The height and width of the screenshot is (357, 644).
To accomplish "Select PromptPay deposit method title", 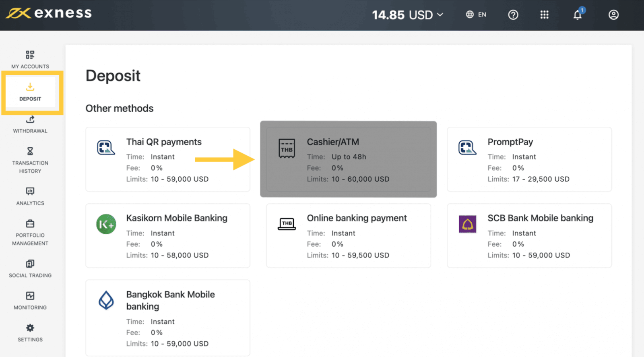I will (x=510, y=142).
